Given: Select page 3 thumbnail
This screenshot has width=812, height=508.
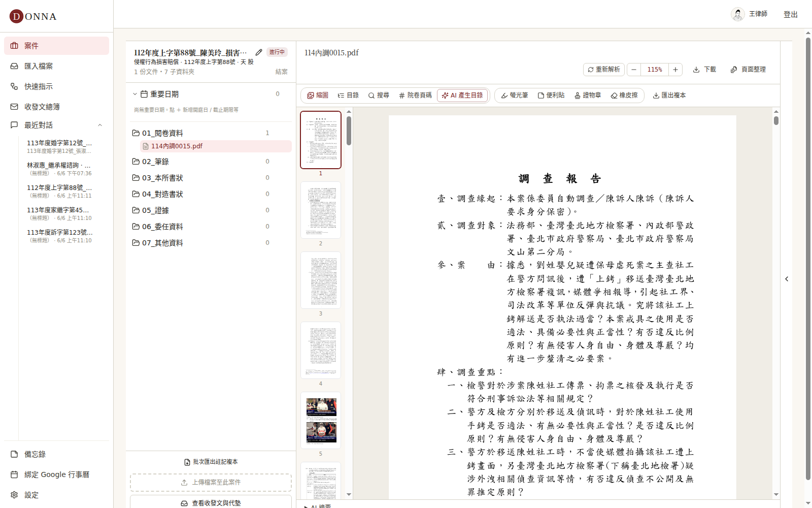Looking at the screenshot, I should point(321,280).
